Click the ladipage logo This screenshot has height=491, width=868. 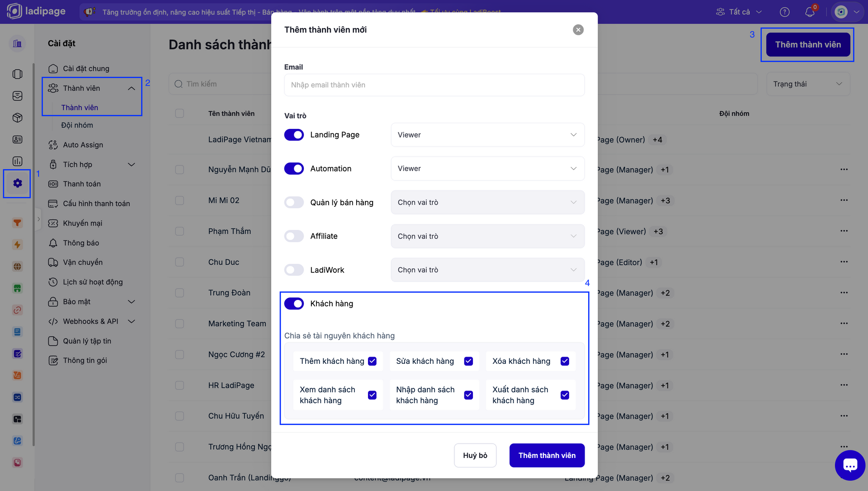[36, 11]
